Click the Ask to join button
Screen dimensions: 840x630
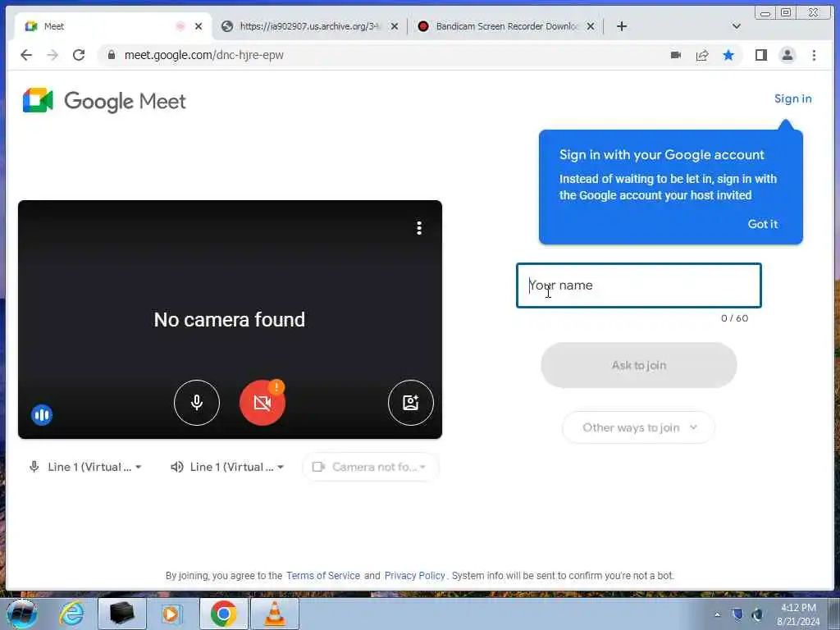point(638,365)
